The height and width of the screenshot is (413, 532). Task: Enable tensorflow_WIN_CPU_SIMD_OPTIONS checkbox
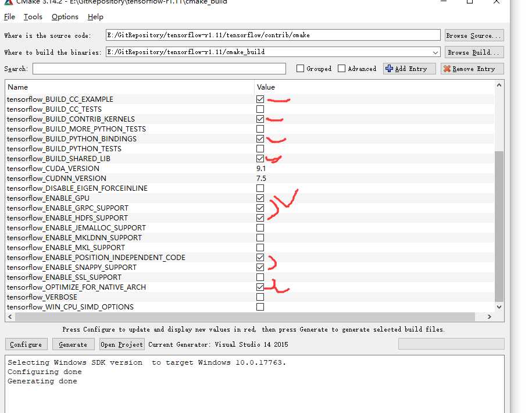pyautogui.click(x=260, y=307)
